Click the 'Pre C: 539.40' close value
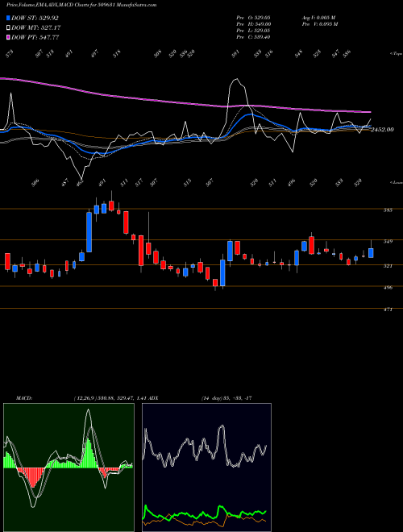This screenshot has width=403, height=532. coord(253,36)
